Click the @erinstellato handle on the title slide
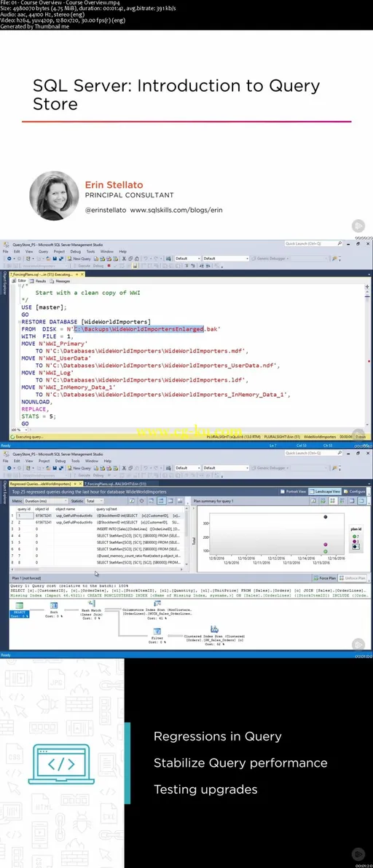Screen dimensions: 373x868 click(105, 211)
